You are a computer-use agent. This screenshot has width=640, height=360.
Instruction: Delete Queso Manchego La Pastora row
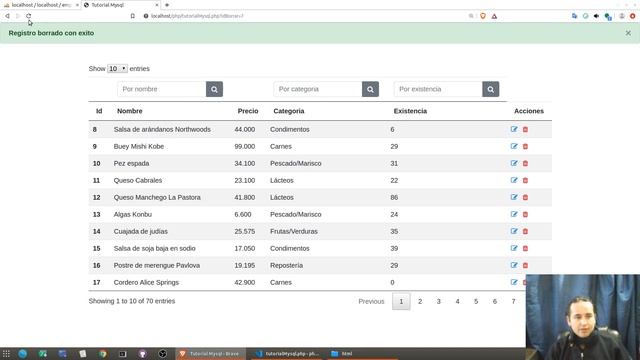[525, 197]
